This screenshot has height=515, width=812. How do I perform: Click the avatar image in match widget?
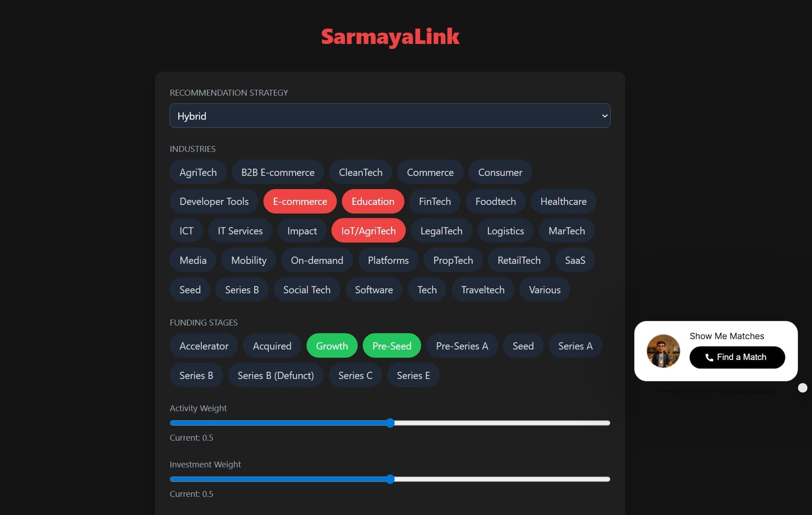(x=663, y=351)
